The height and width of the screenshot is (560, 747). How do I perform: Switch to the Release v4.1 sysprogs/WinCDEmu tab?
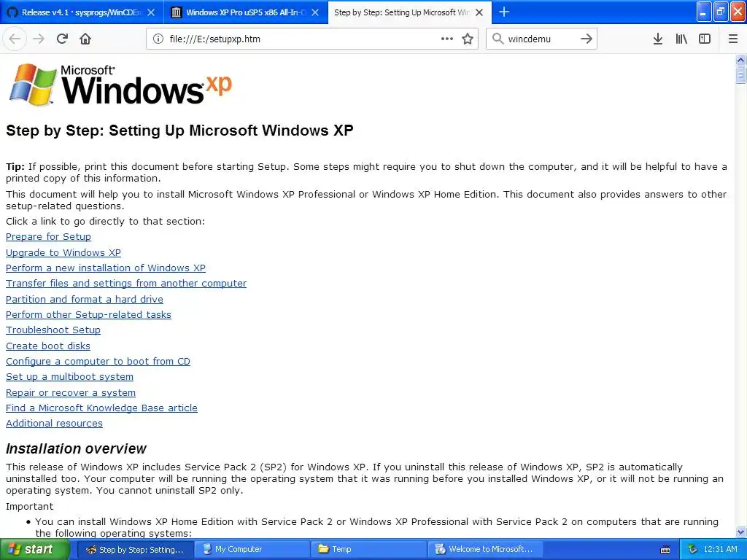82,12
